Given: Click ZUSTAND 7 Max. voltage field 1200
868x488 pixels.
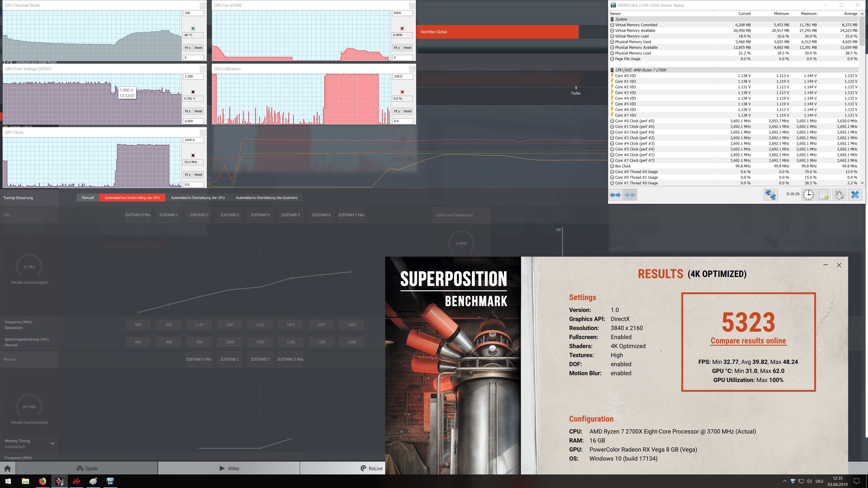Looking at the screenshot, I should (x=351, y=342).
